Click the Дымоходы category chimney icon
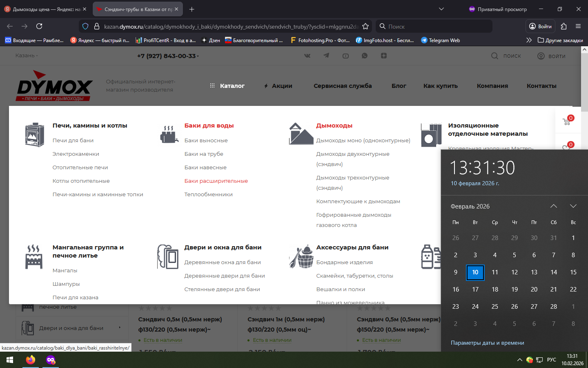The height and width of the screenshot is (368, 588). pyautogui.click(x=301, y=134)
